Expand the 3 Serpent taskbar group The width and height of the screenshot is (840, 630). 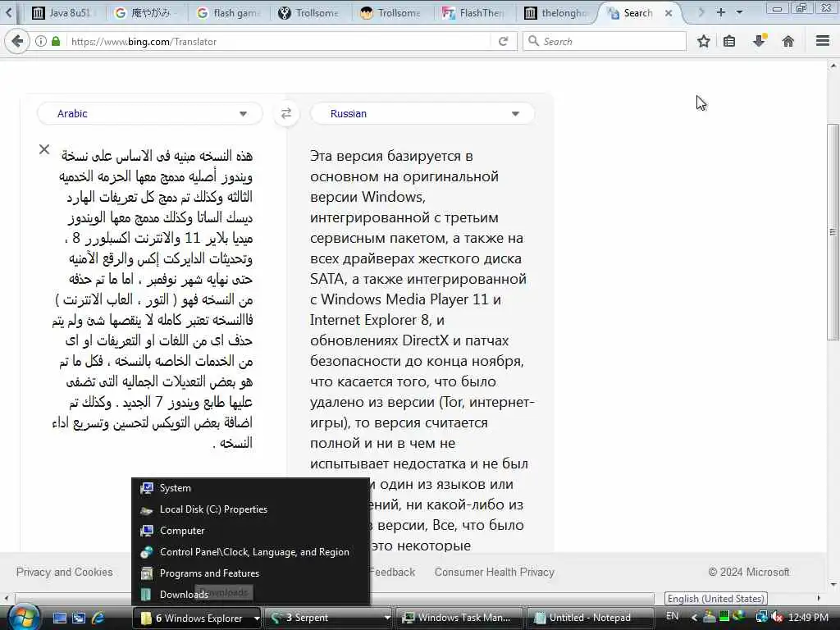coord(387,619)
